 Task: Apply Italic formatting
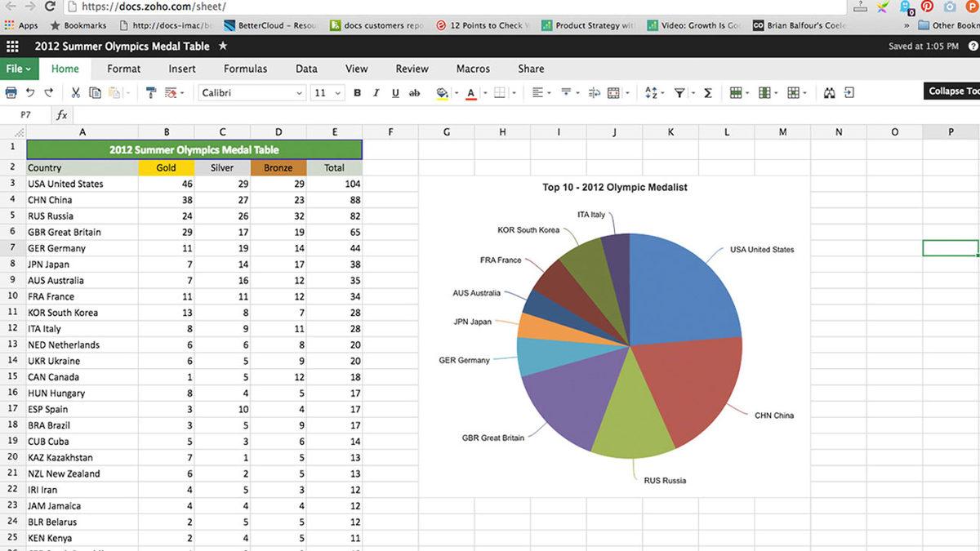click(x=375, y=92)
